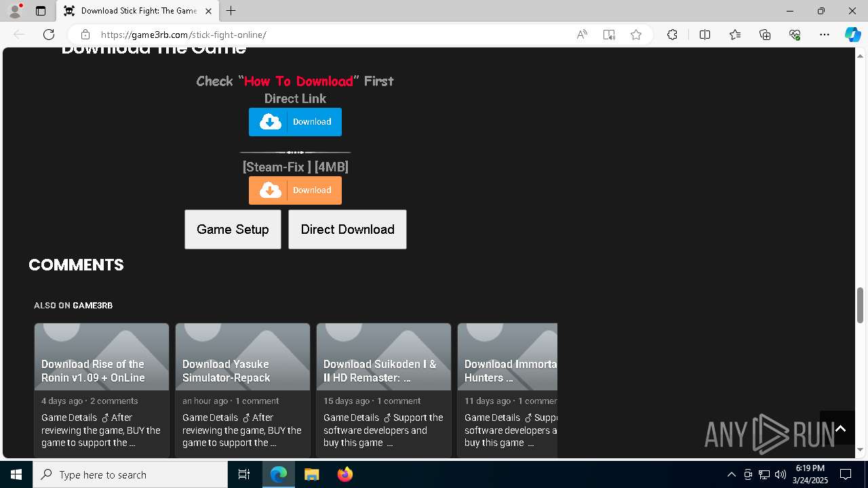Image resolution: width=868 pixels, height=488 pixels.
Task: Open the clock and date flyout
Action: pyautogui.click(x=810, y=474)
